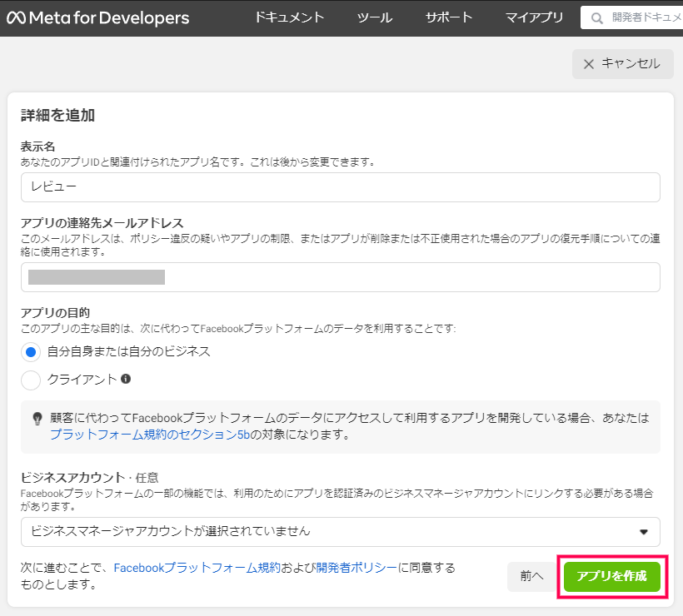The width and height of the screenshot is (683, 616).
Task: Open the 開発者ポリシー link
Action: click(x=356, y=568)
